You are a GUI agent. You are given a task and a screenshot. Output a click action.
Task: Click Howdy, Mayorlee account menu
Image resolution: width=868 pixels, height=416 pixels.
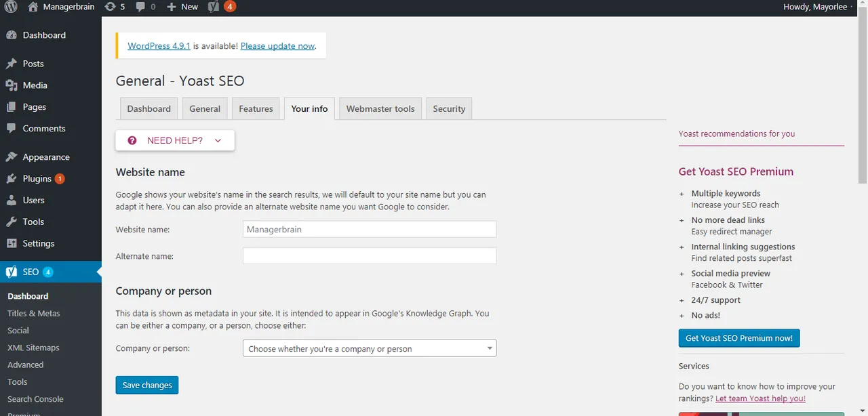pyautogui.click(x=815, y=7)
